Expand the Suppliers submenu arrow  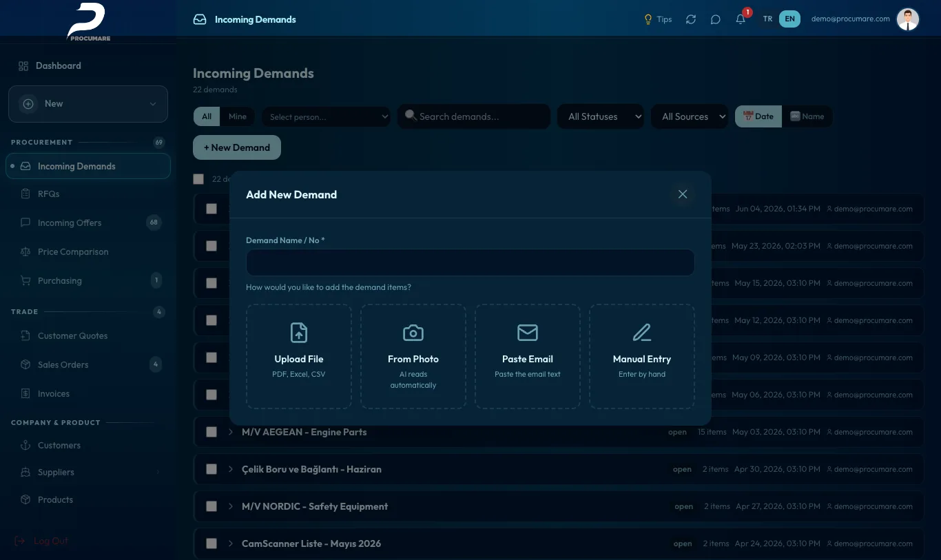[158, 472]
